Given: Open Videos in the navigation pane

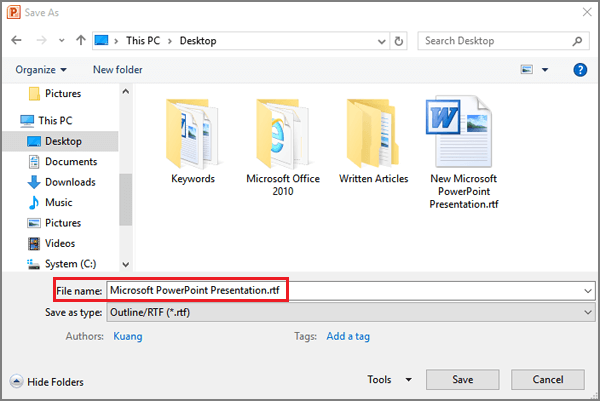Looking at the screenshot, I should [51, 243].
